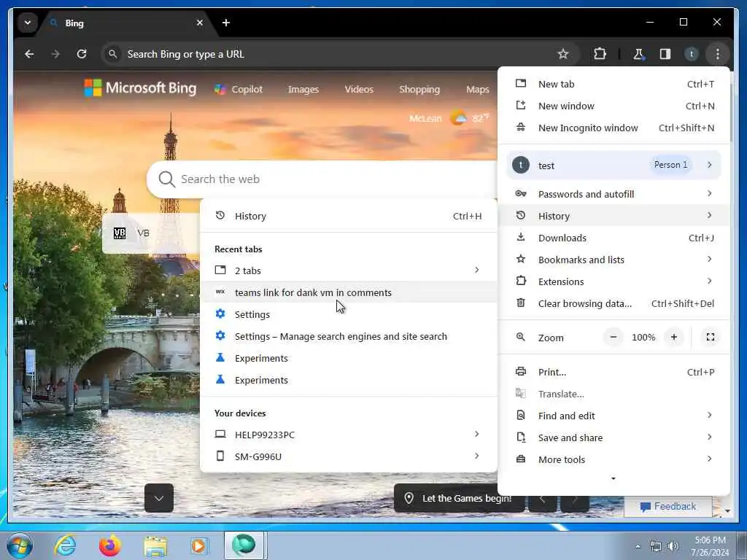Viewport: 747px width, 560px height.
Task: Toggle fullscreen mode icon
Action: point(710,337)
